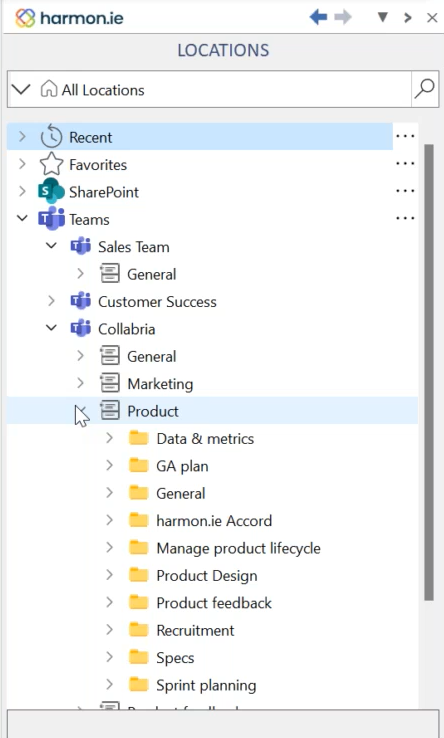Viewport: 444px width, 738px height.
Task: Click the harmon.ie logo icon
Action: tap(25, 18)
